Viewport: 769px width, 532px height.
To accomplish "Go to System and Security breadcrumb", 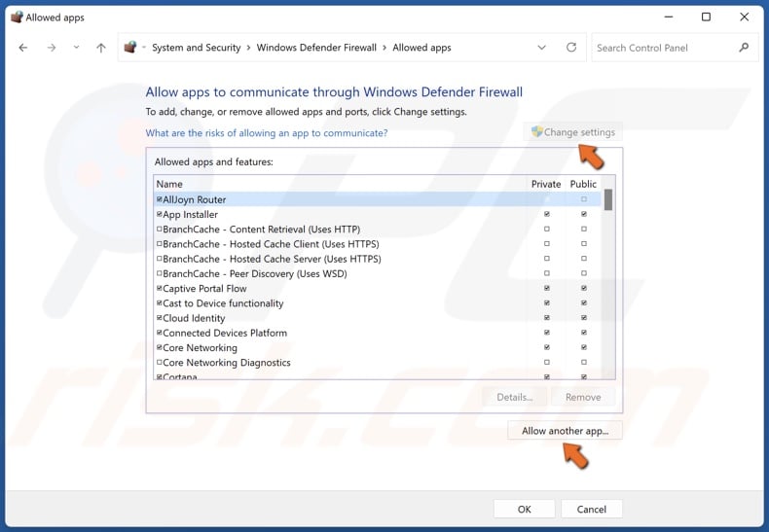I will click(196, 48).
